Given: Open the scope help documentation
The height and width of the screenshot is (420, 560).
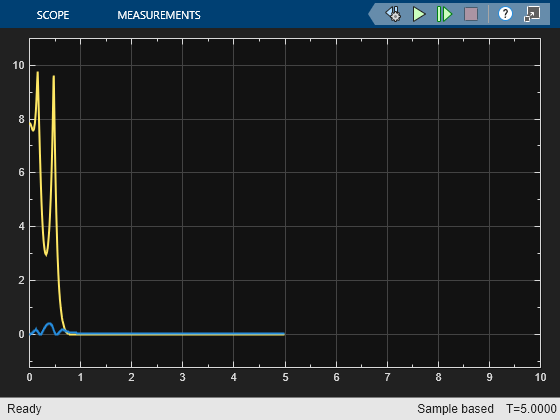Looking at the screenshot, I should point(505,14).
